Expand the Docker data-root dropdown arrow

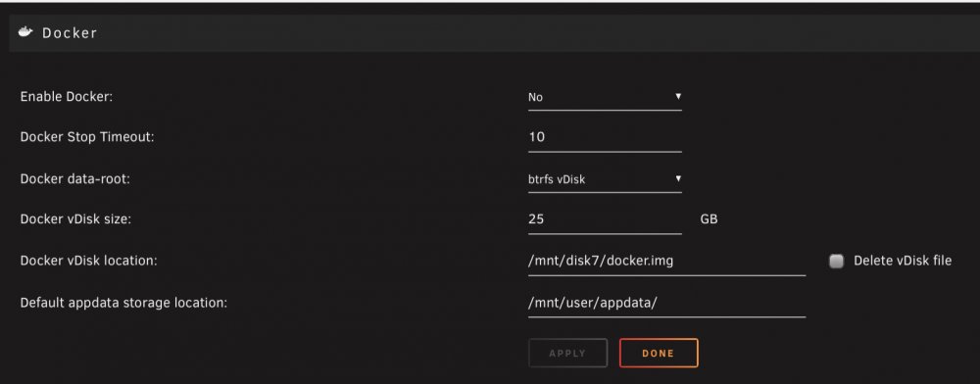coord(678,178)
